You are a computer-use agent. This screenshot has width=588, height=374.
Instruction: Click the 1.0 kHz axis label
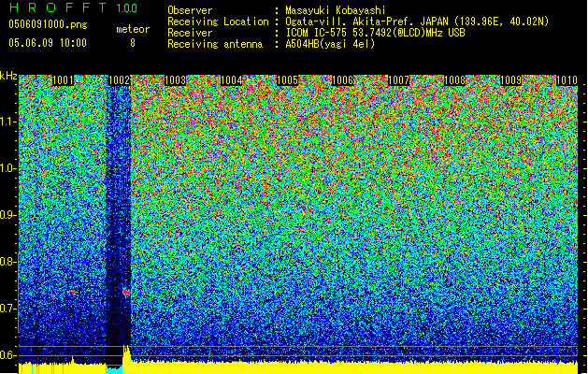pos(8,168)
